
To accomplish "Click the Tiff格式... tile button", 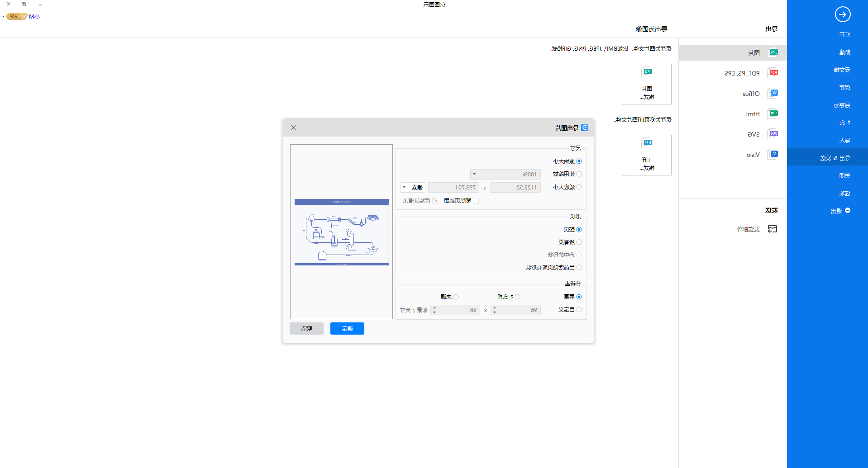I will pyautogui.click(x=646, y=155).
